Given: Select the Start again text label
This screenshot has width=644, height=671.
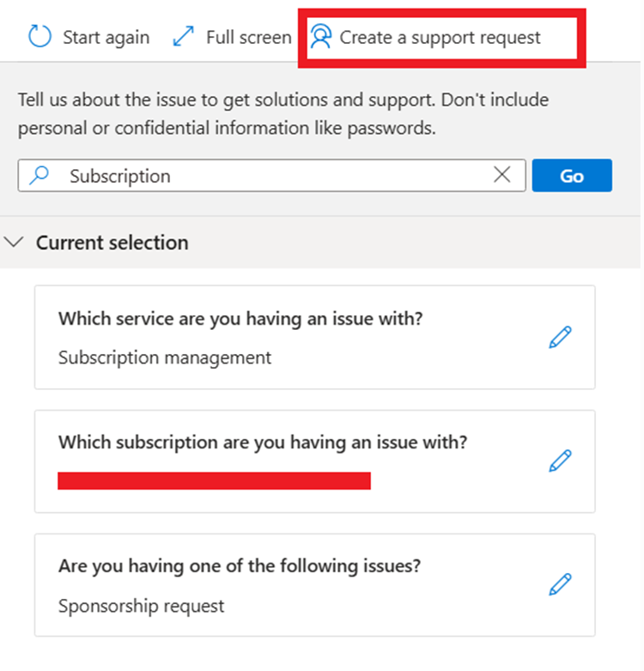Looking at the screenshot, I should click(x=106, y=37).
